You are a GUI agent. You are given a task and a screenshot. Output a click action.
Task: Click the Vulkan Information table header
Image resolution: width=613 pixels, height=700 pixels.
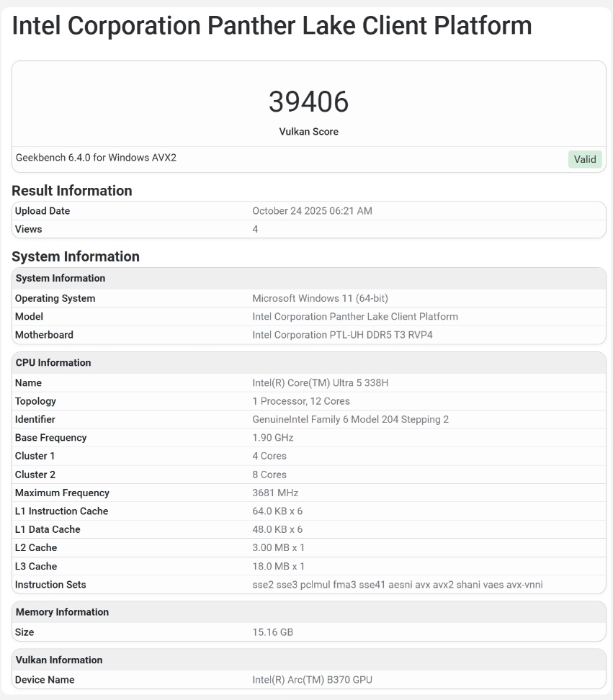click(x=59, y=660)
